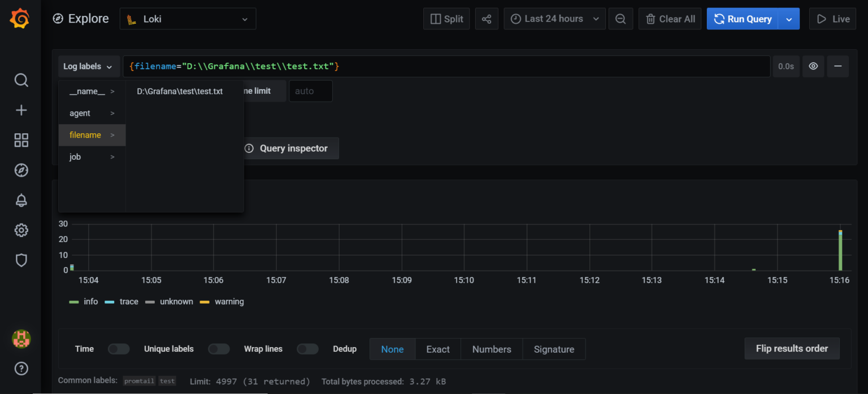Click the Split button
The width and height of the screenshot is (868, 394).
[446, 19]
